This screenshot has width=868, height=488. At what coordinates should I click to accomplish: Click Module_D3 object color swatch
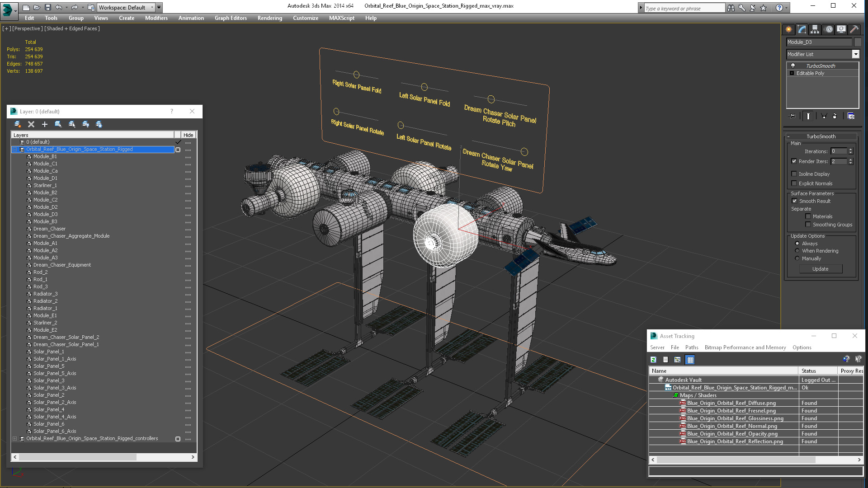pyautogui.click(x=858, y=42)
